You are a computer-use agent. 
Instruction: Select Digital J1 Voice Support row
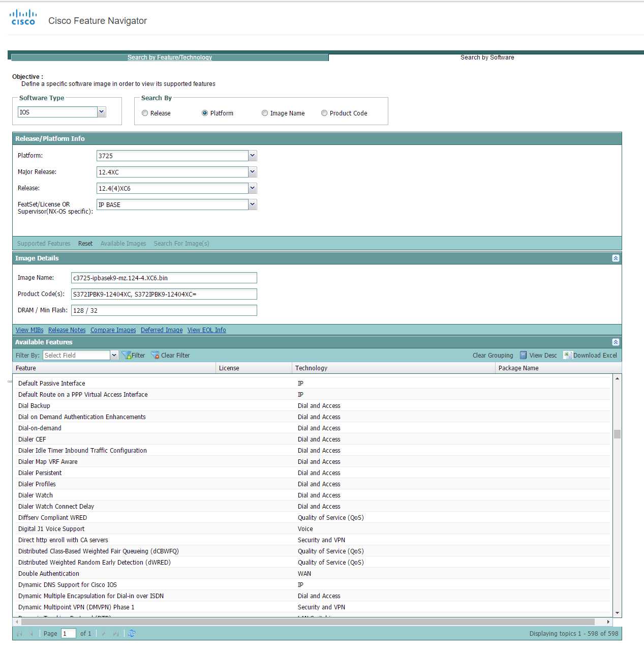312,529
